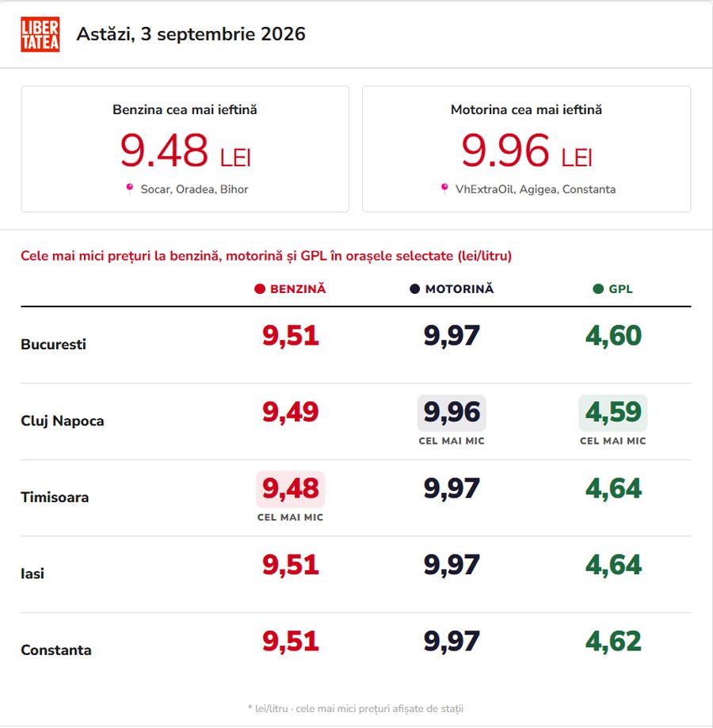Select the BENZINĂ column header

290,289
